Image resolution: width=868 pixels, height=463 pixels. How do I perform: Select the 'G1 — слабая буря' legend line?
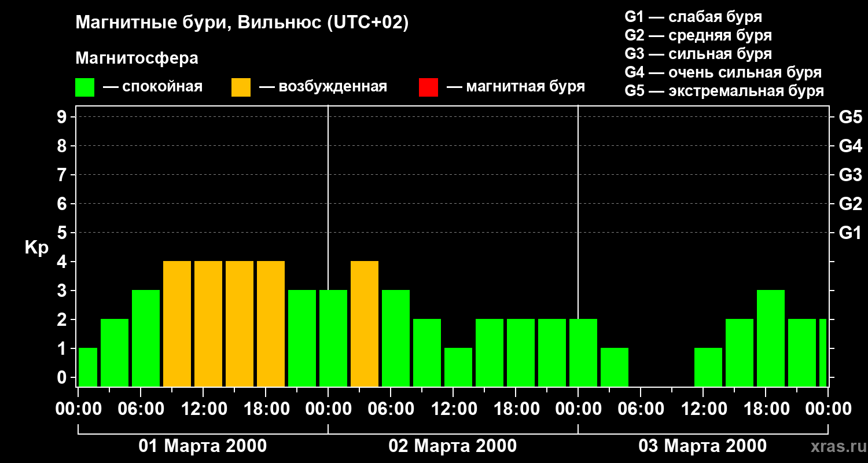693,17
